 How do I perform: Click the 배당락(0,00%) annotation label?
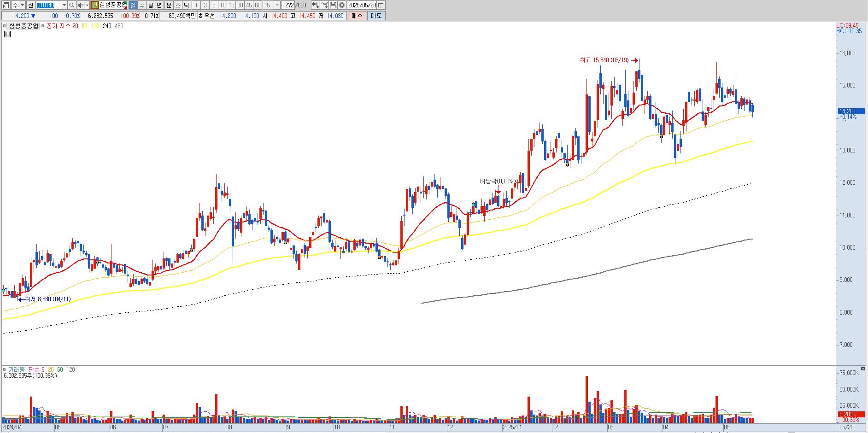(498, 181)
